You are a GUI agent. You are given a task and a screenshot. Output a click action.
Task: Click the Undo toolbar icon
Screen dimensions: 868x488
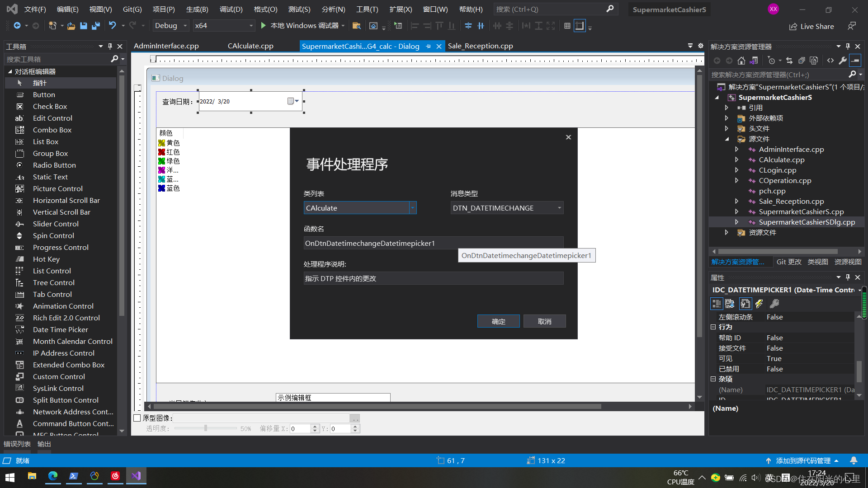click(x=113, y=26)
